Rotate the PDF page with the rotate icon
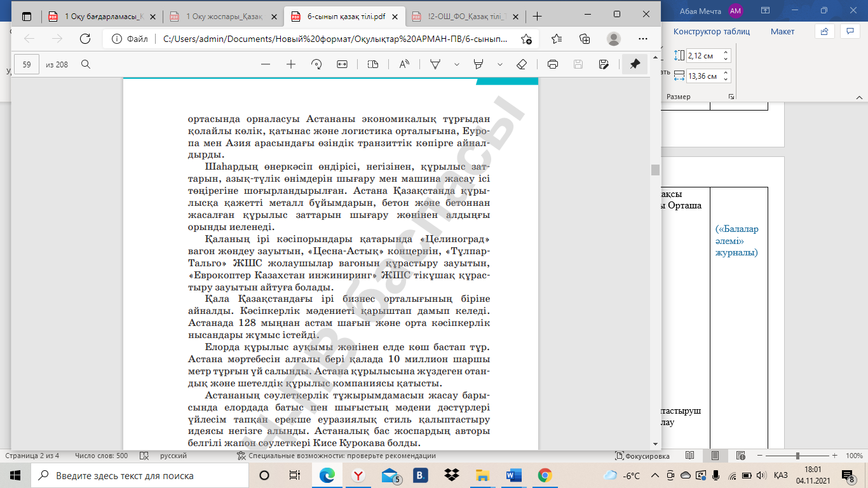The height and width of the screenshot is (488, 868). tap(316, 64)
